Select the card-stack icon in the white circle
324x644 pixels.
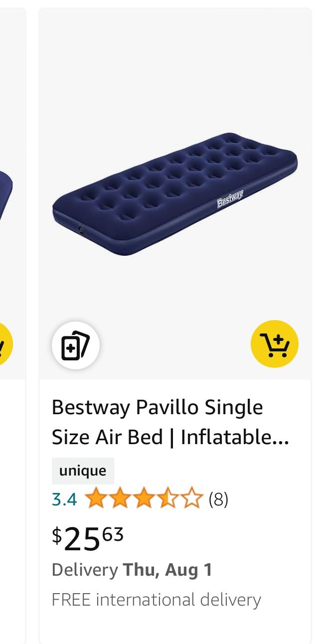point(76,344)
